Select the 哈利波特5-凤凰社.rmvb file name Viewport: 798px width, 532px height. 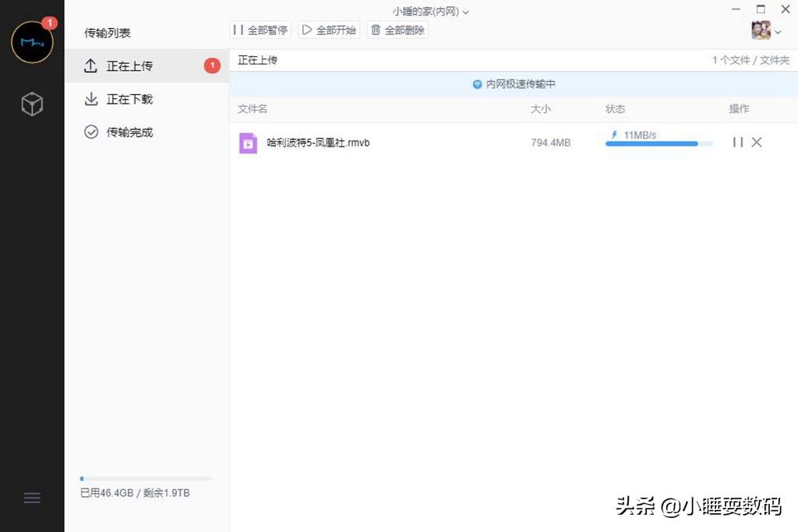pos(318,143)
